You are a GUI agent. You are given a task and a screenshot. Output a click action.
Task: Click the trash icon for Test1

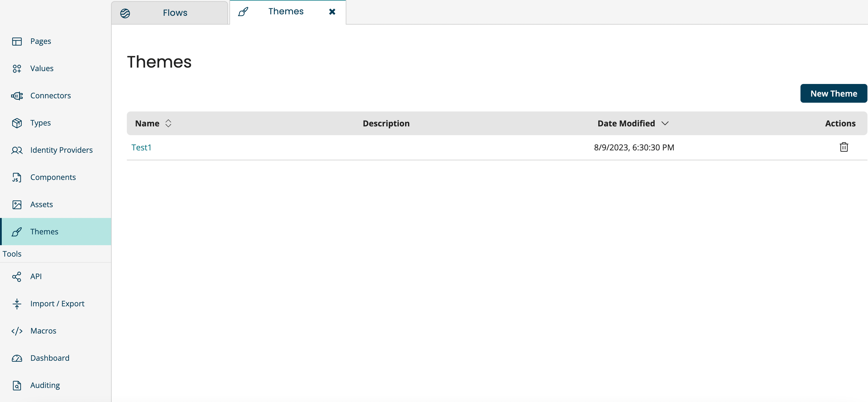pyautogui.click(x=843, y=147)
